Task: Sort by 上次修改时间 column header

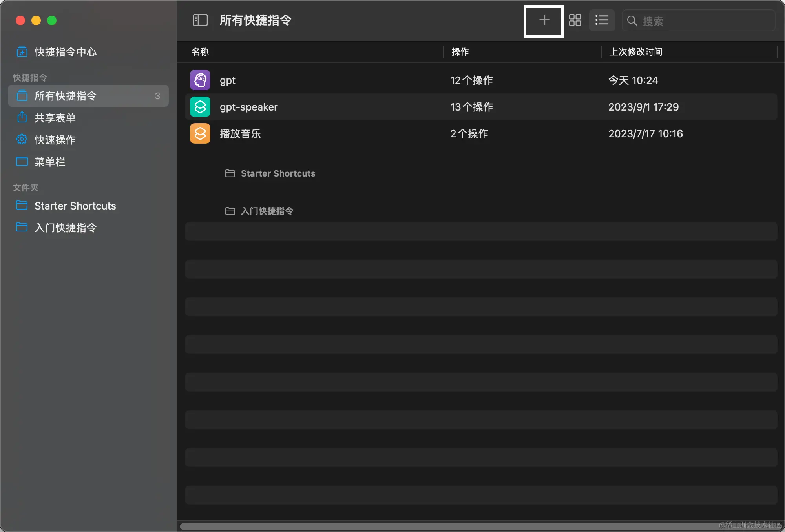Action: pos(636,52)
